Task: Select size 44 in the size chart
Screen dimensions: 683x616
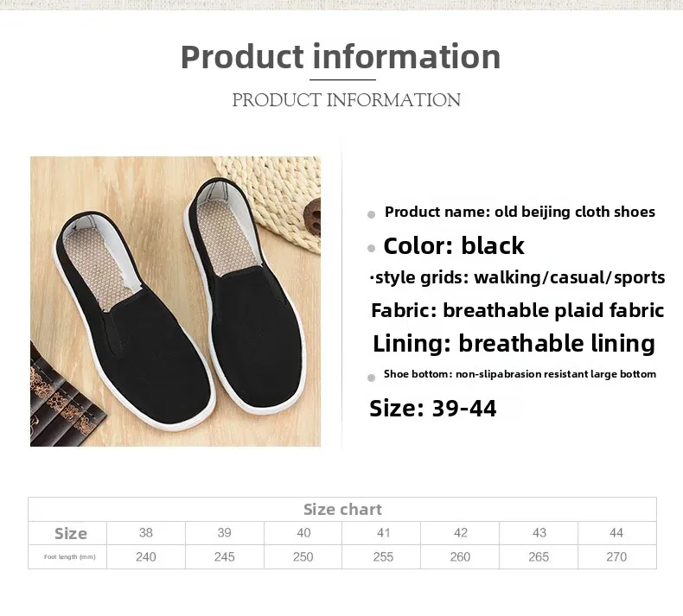Action: point(616,533)
